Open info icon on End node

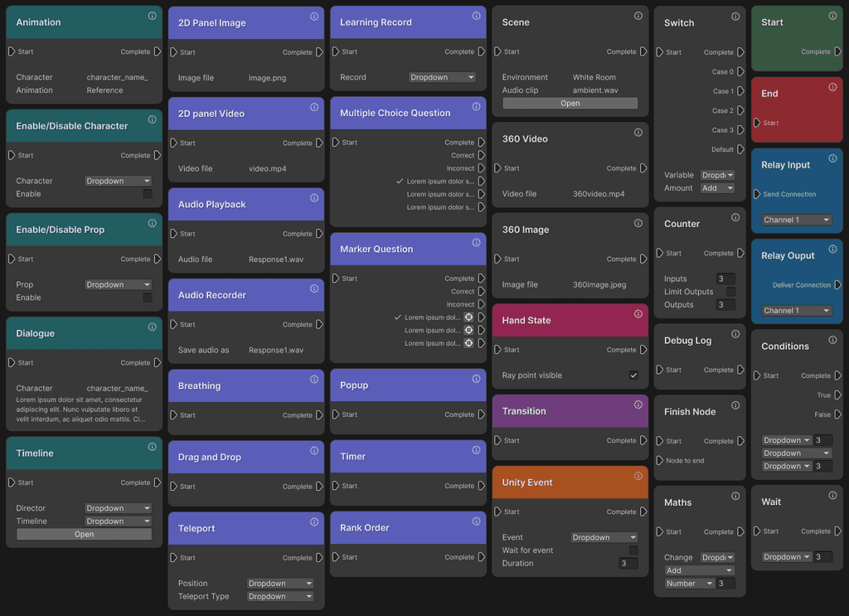(x=832, y=87)
